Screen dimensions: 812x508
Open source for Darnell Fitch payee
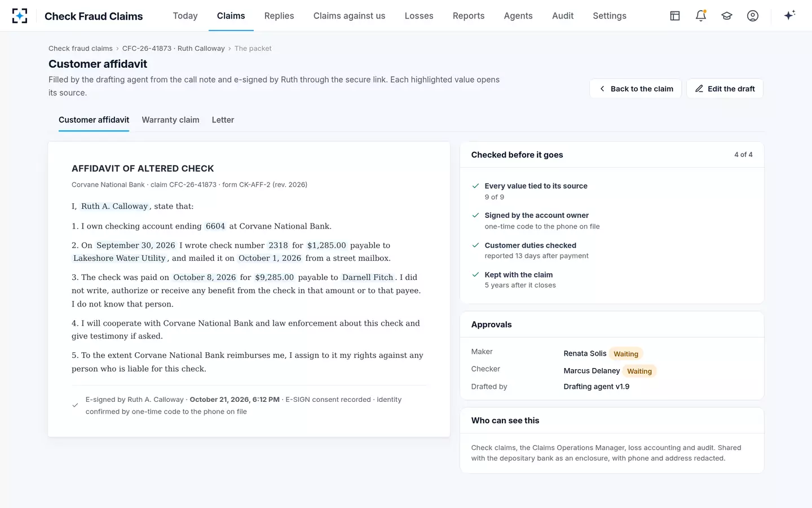pyautogui.click(x=368, y=278)
